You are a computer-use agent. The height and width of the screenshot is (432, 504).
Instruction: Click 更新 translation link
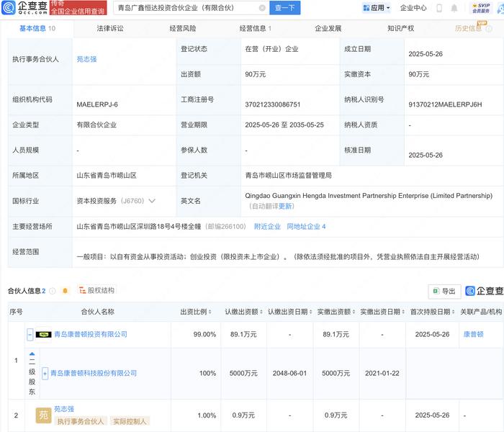pyautogui.click(x=285, y=206)
